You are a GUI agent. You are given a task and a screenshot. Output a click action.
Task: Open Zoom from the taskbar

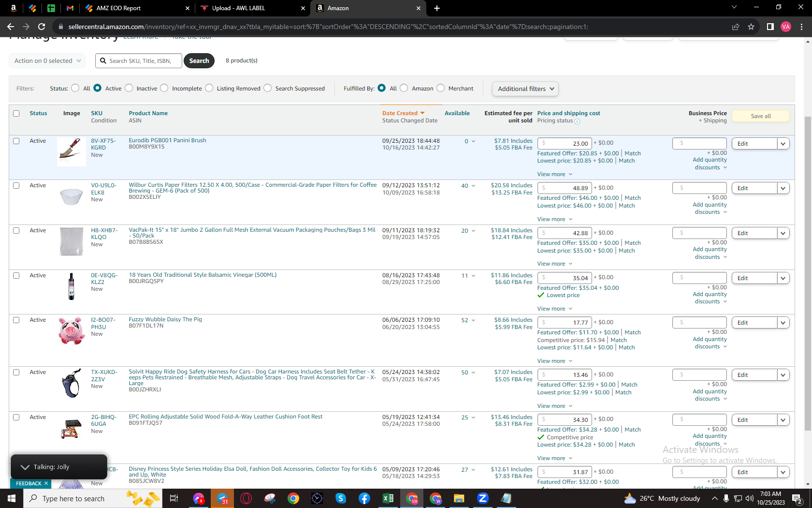click(x=482, y=498)
